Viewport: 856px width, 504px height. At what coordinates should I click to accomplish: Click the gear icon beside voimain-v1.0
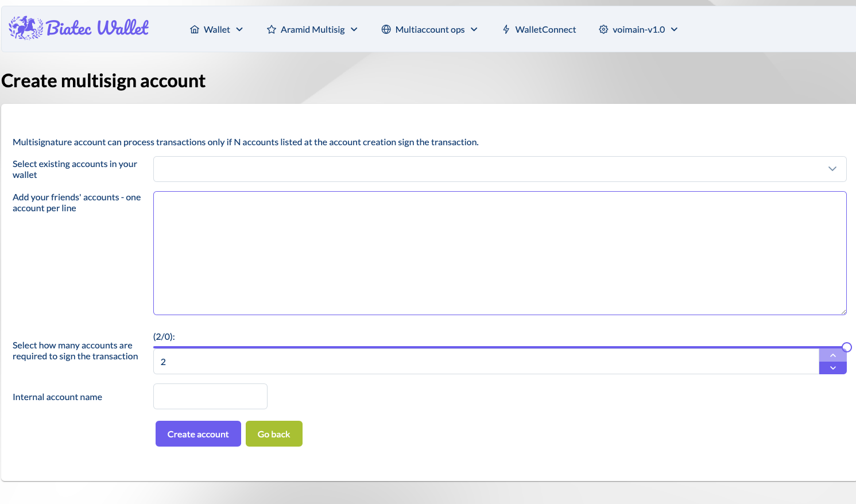point(603,29)
